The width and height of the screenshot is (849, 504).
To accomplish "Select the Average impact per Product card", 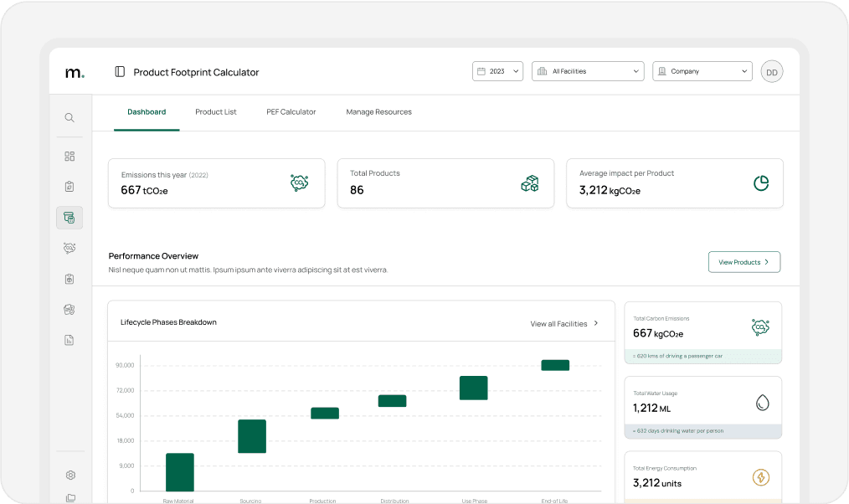I will tap(675, 183).
